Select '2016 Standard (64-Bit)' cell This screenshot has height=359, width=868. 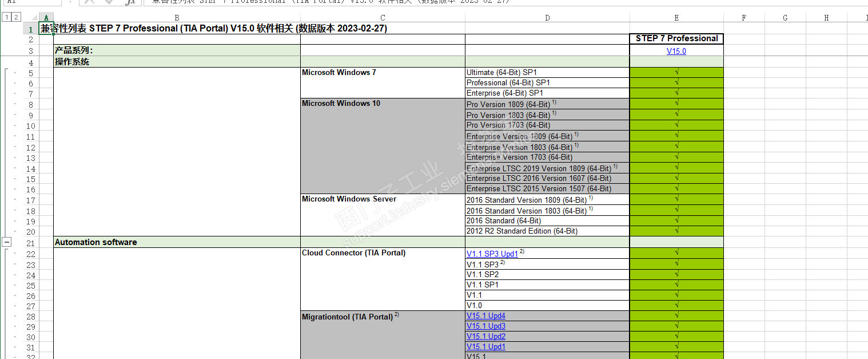point(547,221)
